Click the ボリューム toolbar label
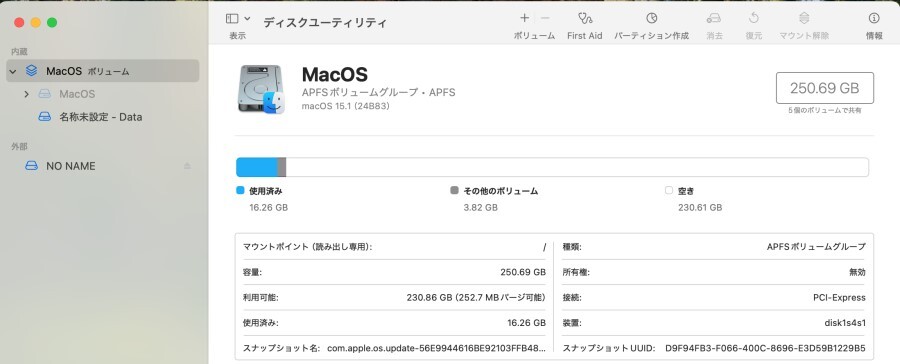Screen dimensions: 900x364 point(534,36)
